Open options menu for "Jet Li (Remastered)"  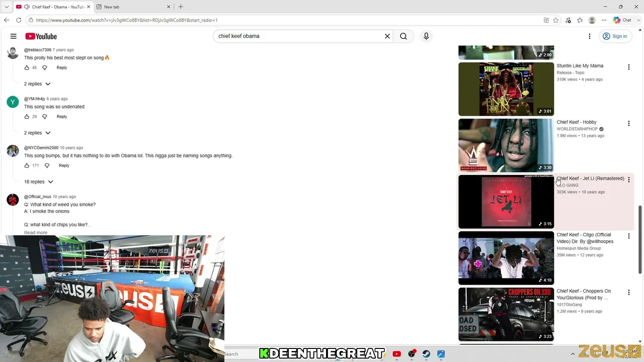628,179
